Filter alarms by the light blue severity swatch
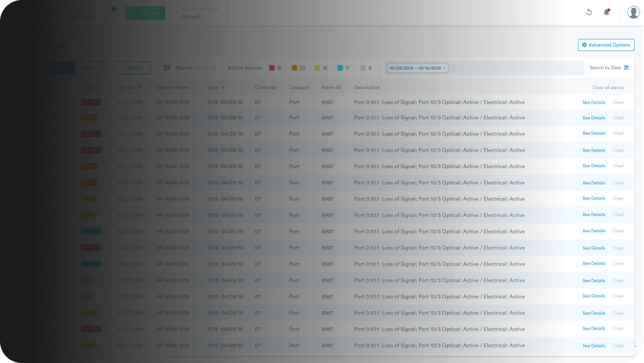Viewport: 644px width, 363px height. [x=363, y=68]
